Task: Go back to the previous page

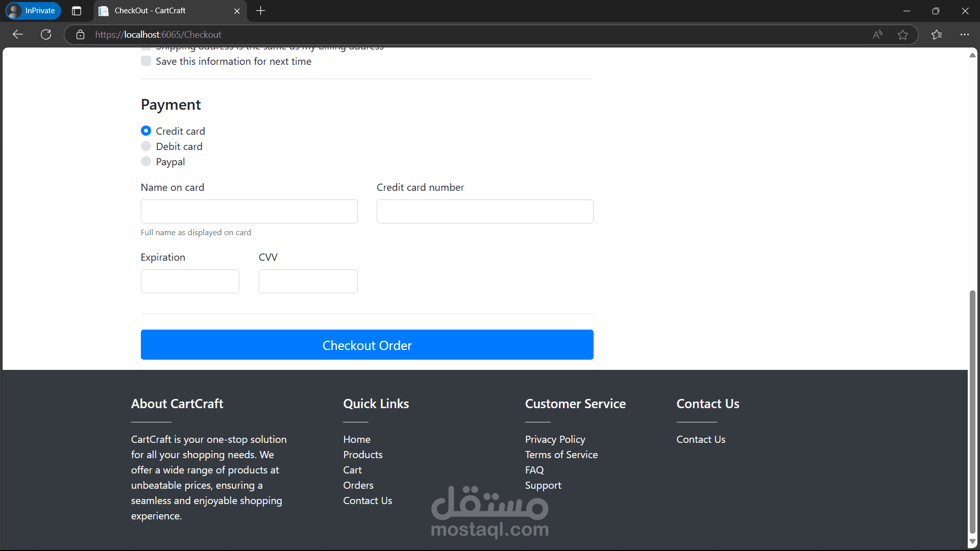Action: pos(18,34)
